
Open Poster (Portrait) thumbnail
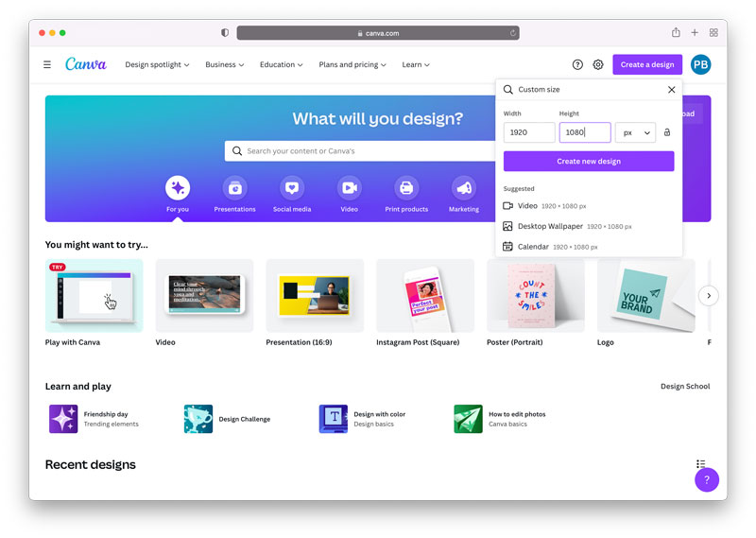(536, 295)
